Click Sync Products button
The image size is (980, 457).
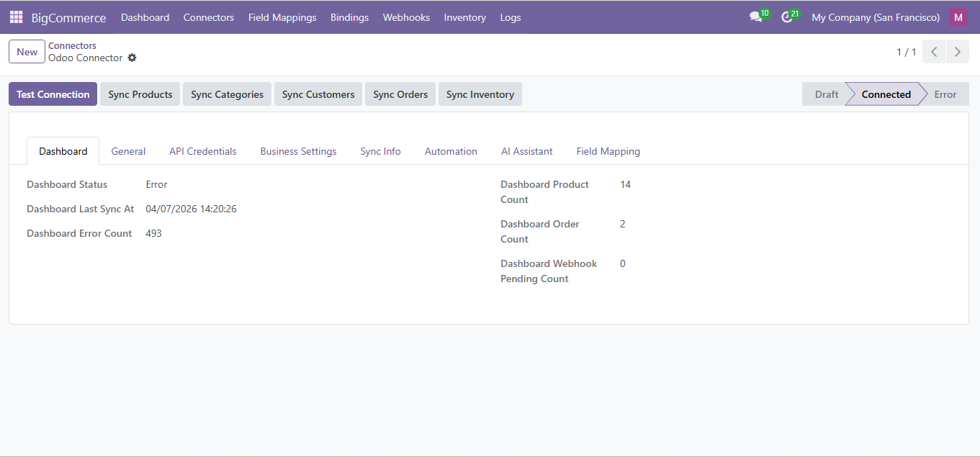coord(140,94)
